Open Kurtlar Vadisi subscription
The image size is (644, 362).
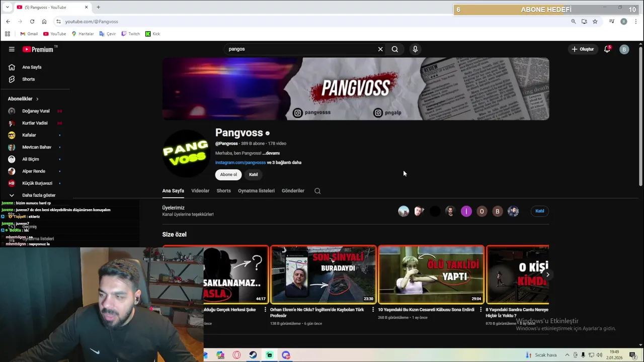(35, 123)
